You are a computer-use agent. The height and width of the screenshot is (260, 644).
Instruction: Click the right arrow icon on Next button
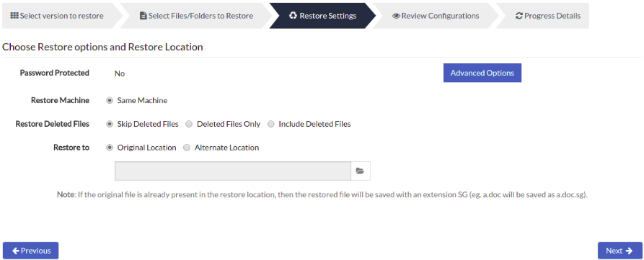click(x=629, y=251)
